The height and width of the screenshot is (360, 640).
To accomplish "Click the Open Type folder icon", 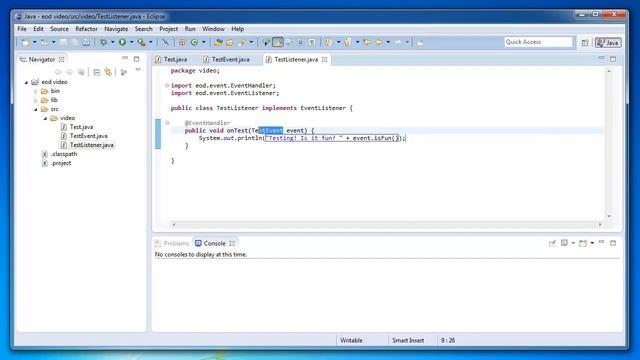I will tap(218, 42).
